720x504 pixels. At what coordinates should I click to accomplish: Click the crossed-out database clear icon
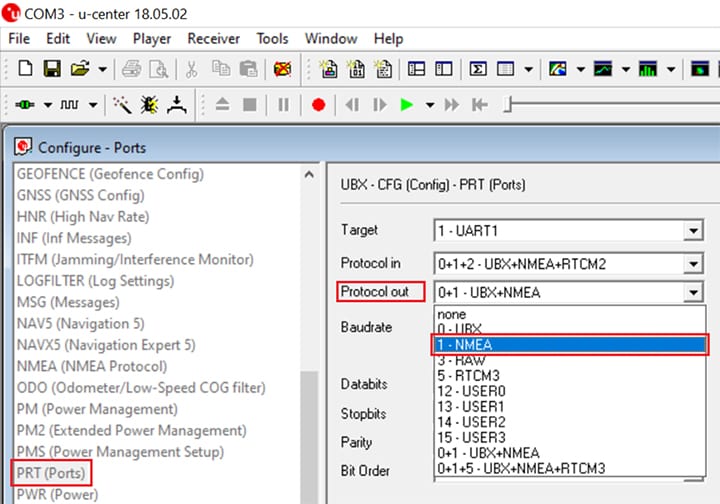(x=282, y=69)
